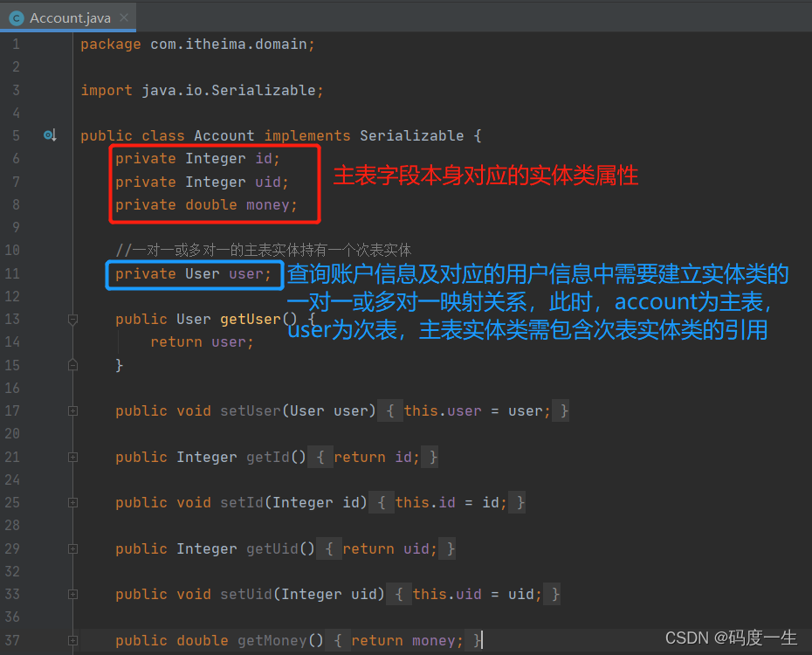
Task: Click the folded body '{ return uid; }'
Action: 386,548
